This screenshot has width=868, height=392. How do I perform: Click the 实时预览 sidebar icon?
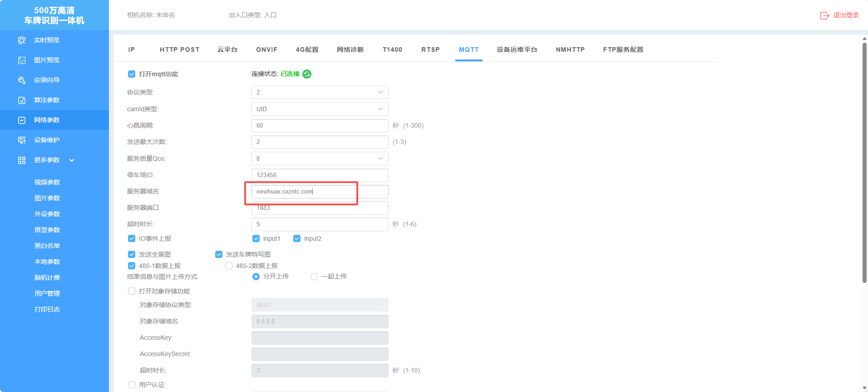(x=22, y=40)
